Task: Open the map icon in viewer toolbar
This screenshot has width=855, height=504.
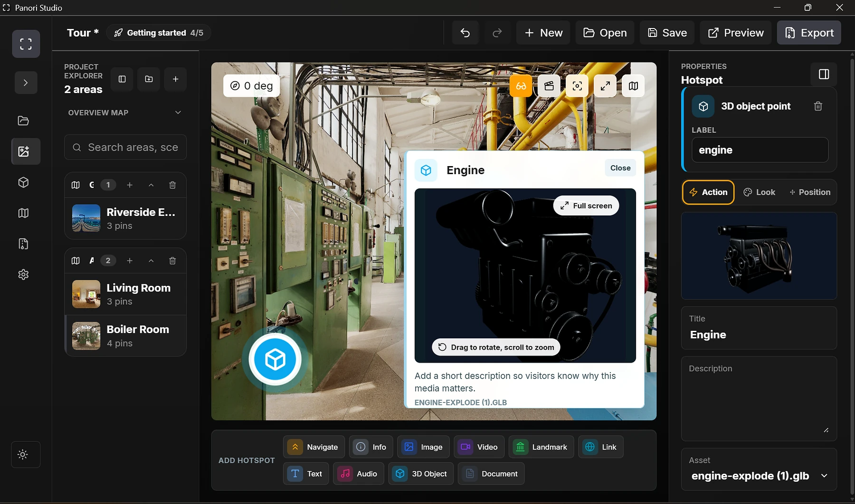Action: [633, 86]
